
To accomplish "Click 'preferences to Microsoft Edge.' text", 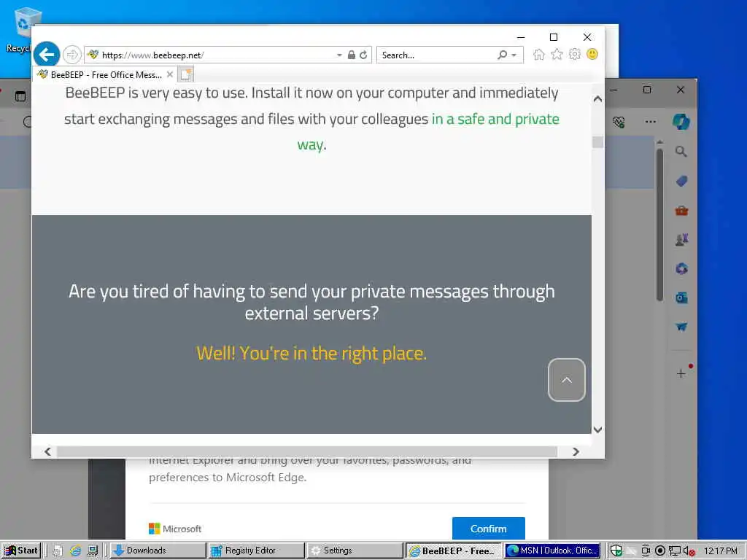I will pos(228,478).
